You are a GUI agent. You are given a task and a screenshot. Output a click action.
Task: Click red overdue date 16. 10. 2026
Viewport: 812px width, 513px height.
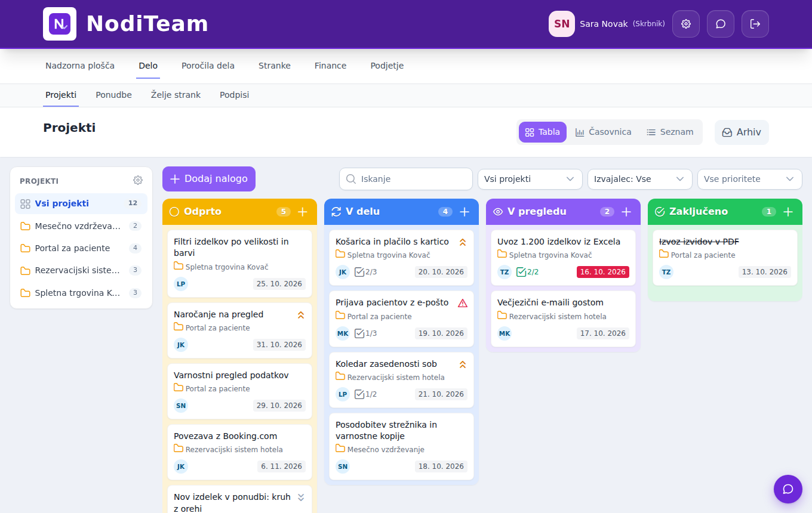(603, 272)
